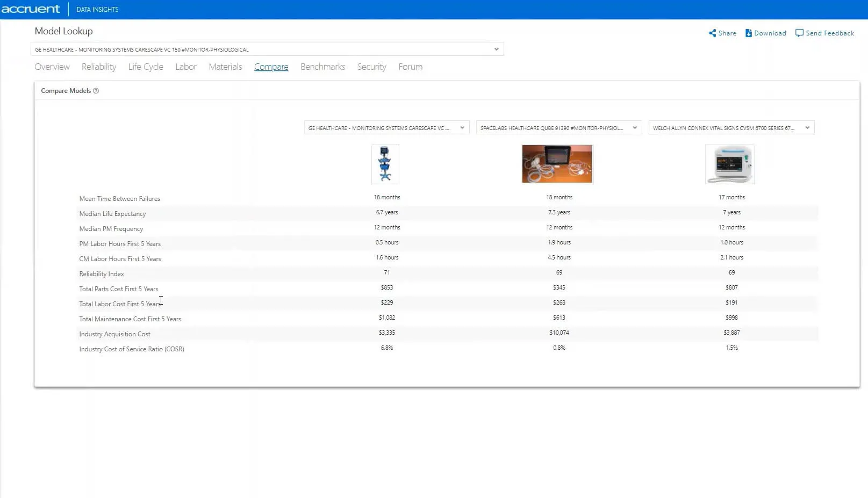Open the Spacelabs Qube monitor thumbnail
868x498 pixels.
[557, 164]
